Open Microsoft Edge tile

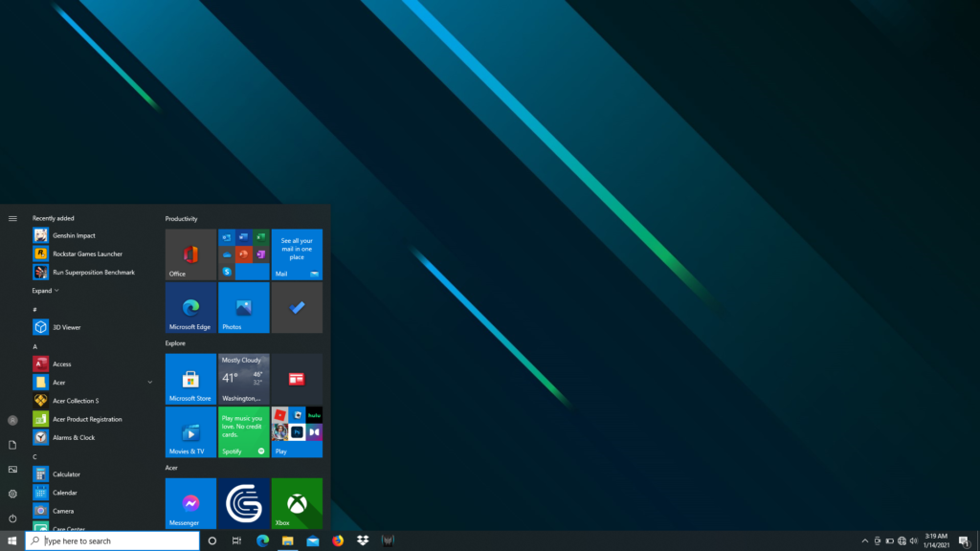[190, 307]
